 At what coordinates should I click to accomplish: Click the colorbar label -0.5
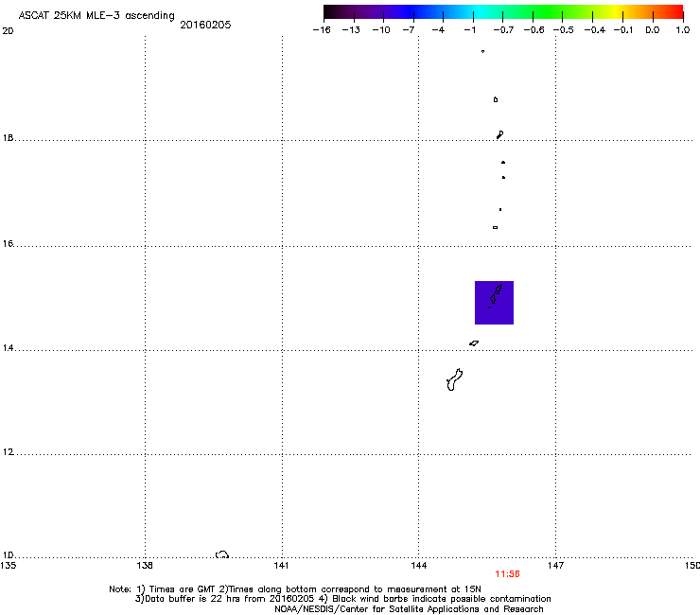coord(564,30)
